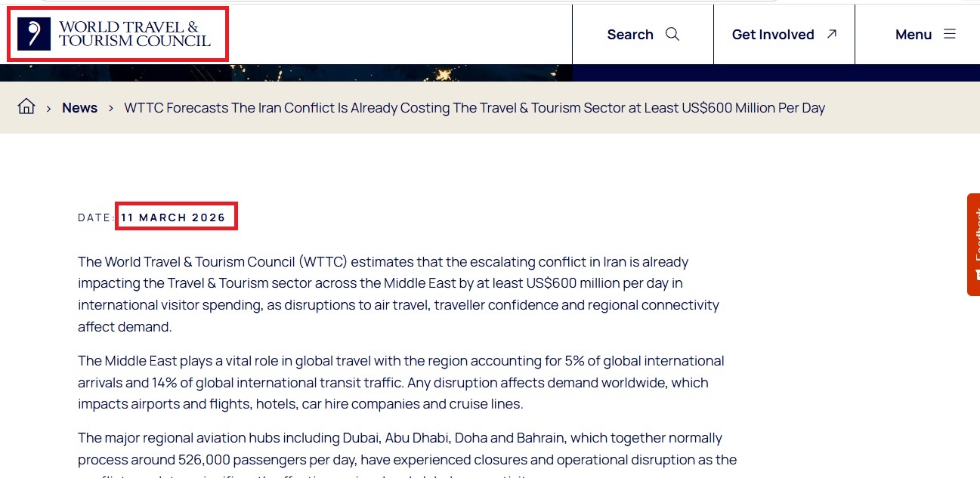Click the 11 MARCH 2026 date text
Screen dimensions: 980x478
point(173,217)
